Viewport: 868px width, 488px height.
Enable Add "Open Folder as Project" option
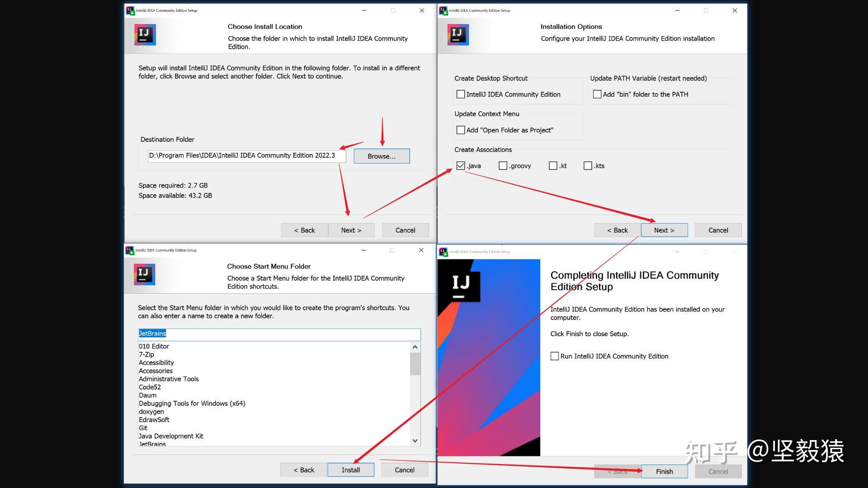click(x=461, y=130)
